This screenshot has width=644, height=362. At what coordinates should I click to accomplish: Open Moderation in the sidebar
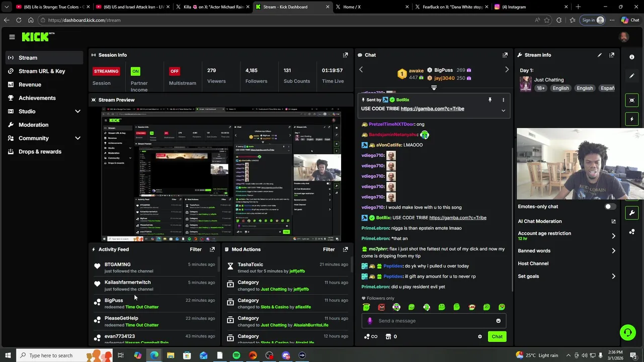(x=44, y=125)
